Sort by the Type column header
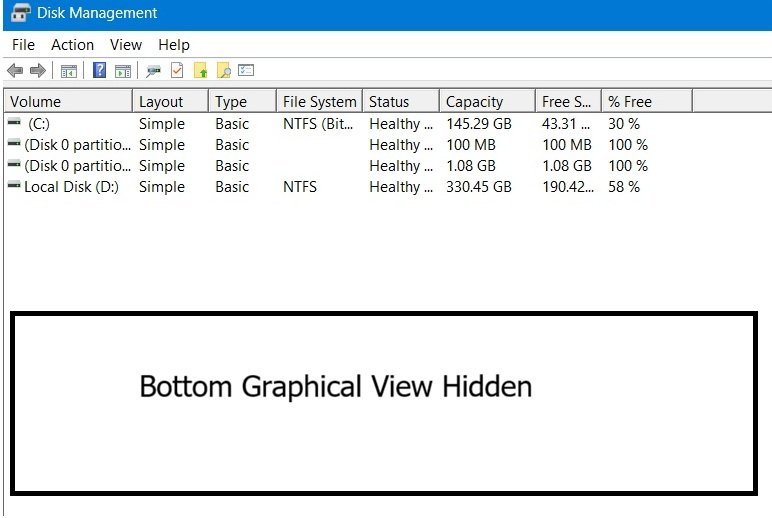The image size is (772, 518). coord(242,101)
